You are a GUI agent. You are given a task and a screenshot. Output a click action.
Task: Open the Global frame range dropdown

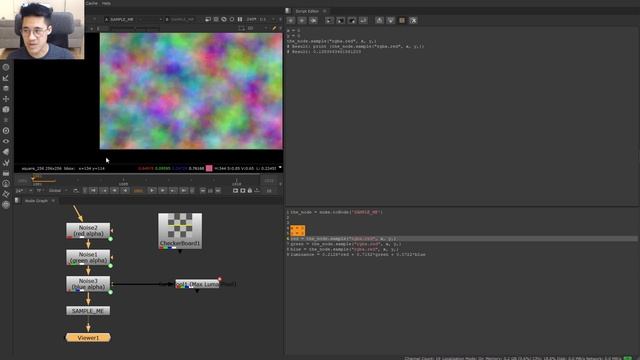58,191
